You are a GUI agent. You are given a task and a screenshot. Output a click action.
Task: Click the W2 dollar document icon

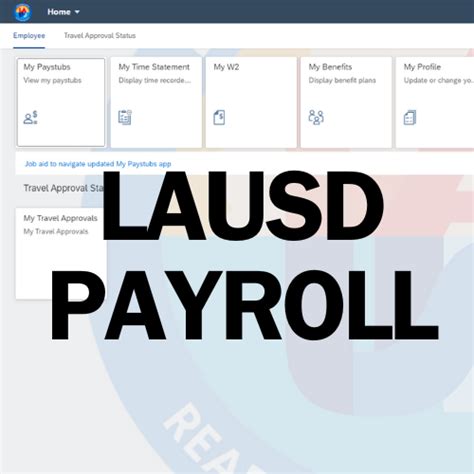coord(219,118)
